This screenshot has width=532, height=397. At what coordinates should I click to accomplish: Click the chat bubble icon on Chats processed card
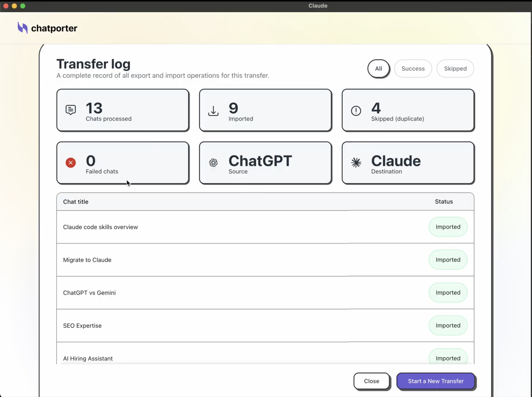pyautogui.click(x=71, y=110)
